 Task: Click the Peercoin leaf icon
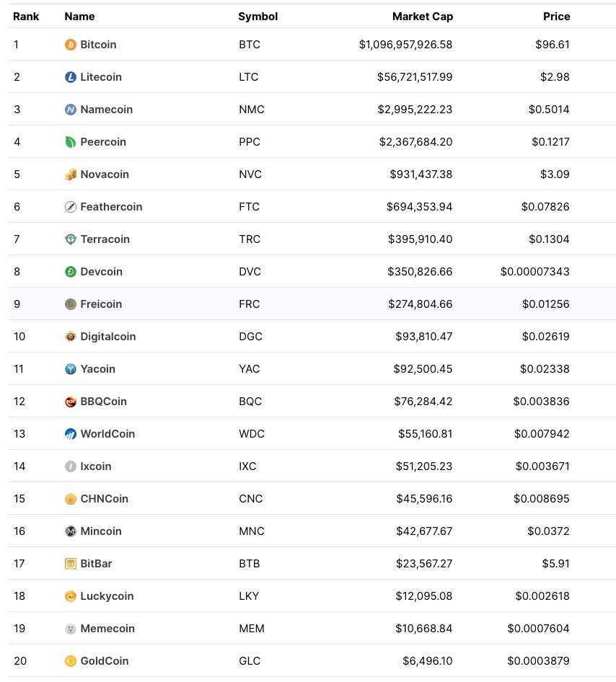[x=70, y=141]
